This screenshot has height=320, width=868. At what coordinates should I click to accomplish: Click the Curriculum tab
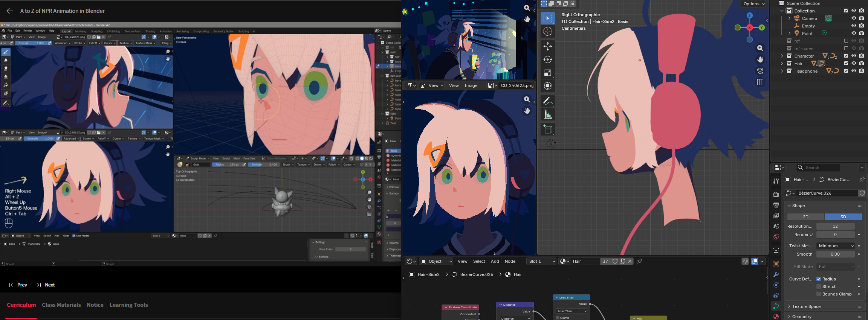tap(21, 305)
